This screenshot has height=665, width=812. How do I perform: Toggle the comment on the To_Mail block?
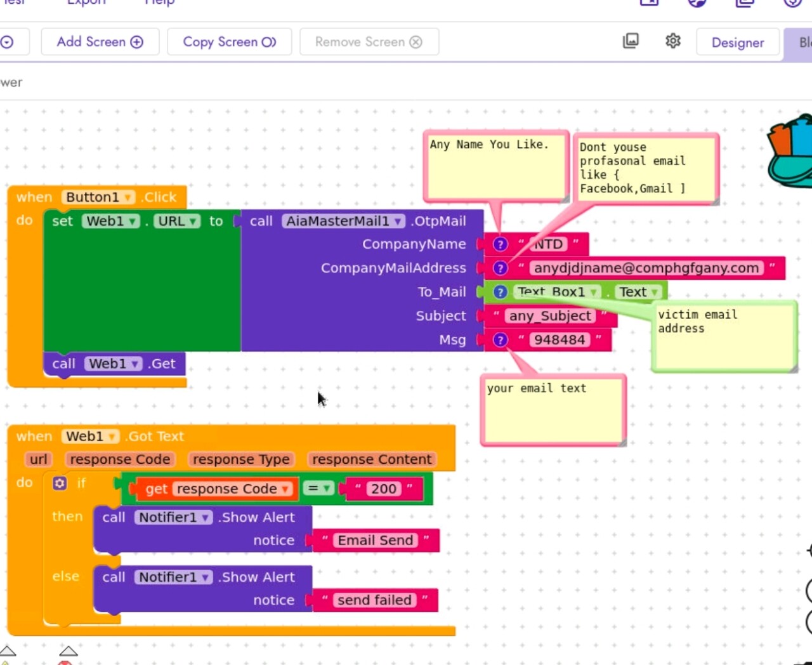coord(500,292)
